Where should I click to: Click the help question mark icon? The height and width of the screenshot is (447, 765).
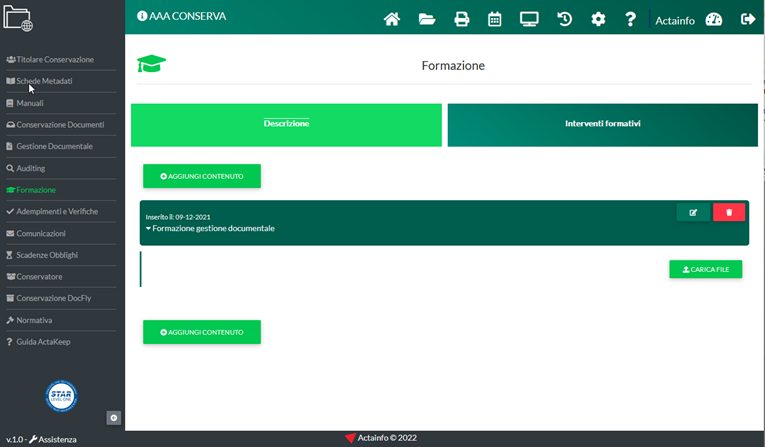pos(630,19)
